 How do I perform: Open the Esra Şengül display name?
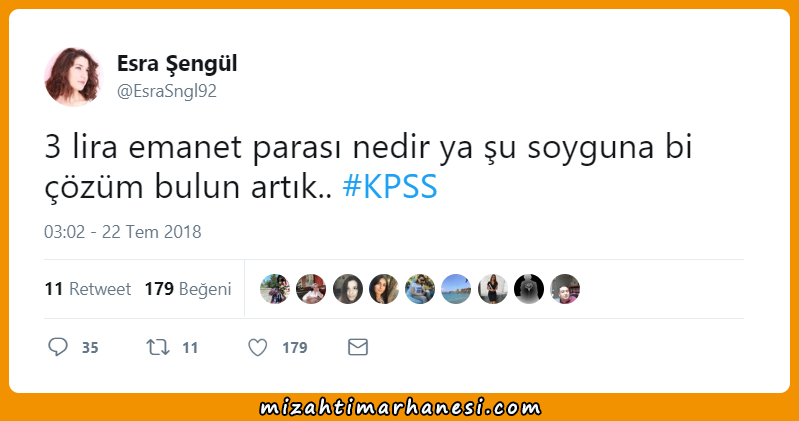[x=177, y=64]
